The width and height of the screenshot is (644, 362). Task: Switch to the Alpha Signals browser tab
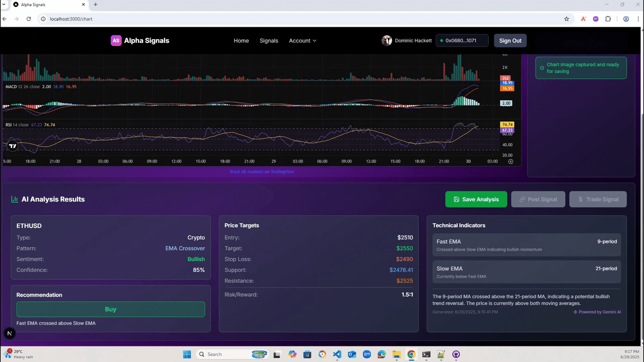tap(49, 4)
